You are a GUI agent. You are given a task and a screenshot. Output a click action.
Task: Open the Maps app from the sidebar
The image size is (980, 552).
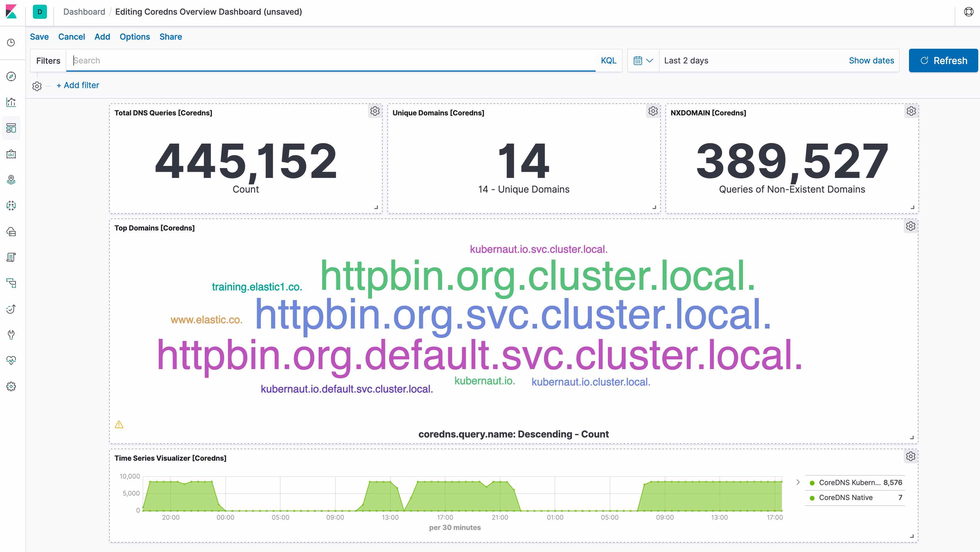(x=11, y=180)
